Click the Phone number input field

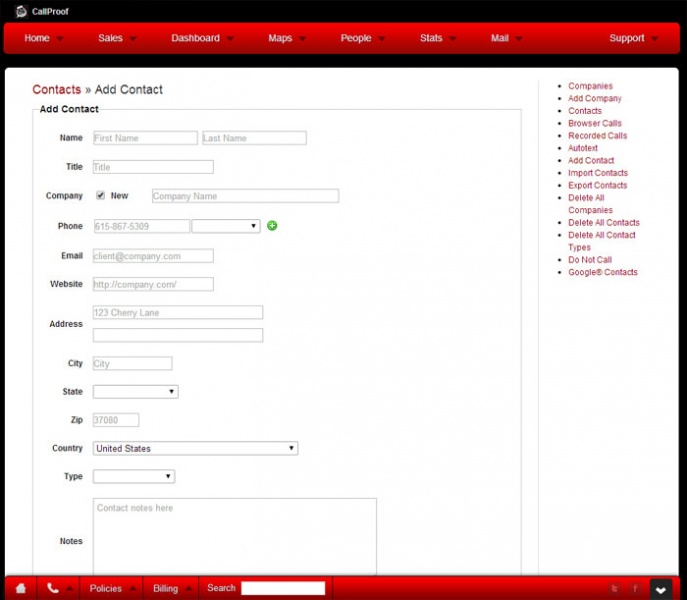pos(142,226)
